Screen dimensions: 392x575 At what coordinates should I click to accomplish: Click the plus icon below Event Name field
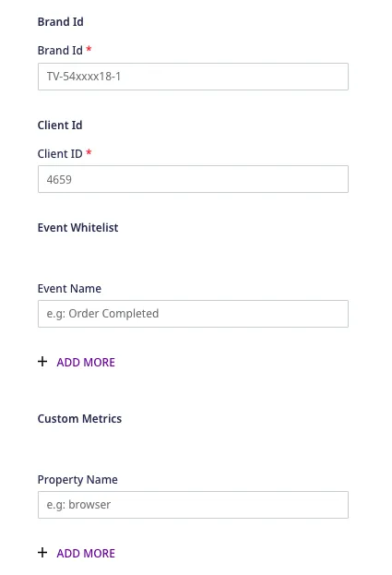(x=42, y=362)
